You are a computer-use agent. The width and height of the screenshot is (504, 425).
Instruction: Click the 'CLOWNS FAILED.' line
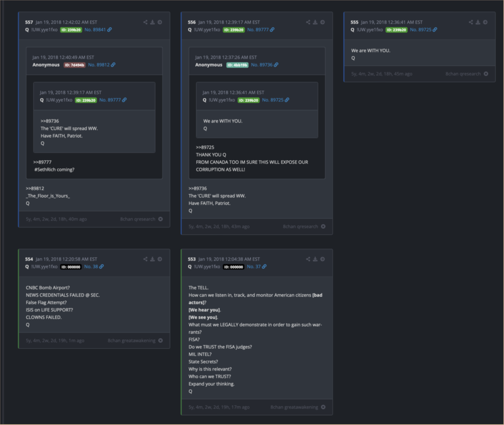pyautogui.click(x=44, y=317)
